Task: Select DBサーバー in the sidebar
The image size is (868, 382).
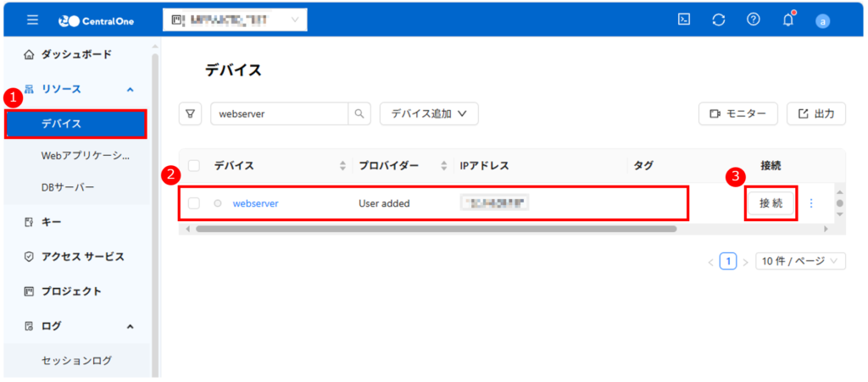Action: 68,187
